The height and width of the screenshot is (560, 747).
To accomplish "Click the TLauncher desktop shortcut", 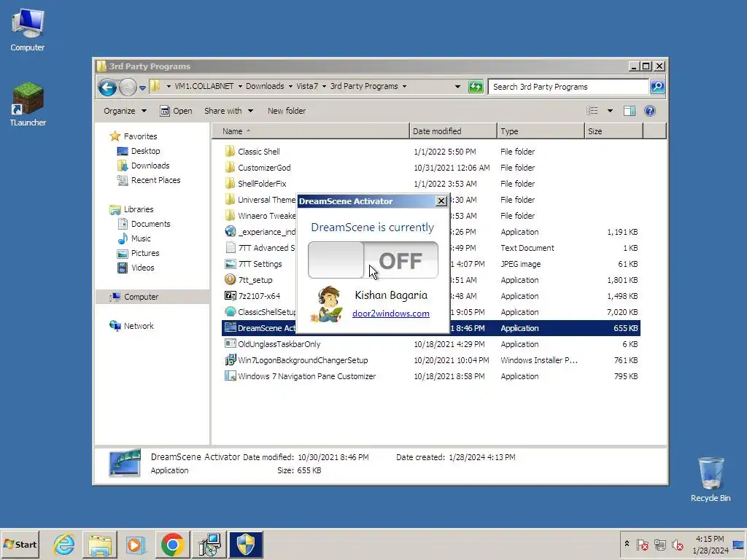I will (x=28, y=104).
